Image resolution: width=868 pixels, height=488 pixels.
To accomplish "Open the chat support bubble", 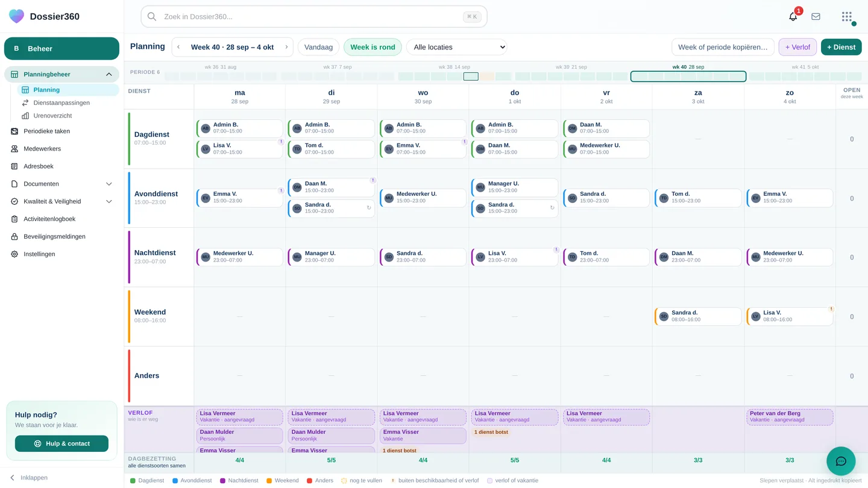I will (841, 461).
